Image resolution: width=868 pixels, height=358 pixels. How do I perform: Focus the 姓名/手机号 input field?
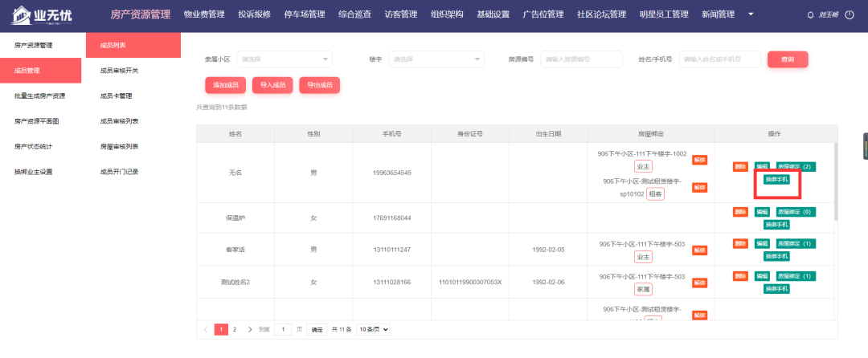[x=720, y=59]
